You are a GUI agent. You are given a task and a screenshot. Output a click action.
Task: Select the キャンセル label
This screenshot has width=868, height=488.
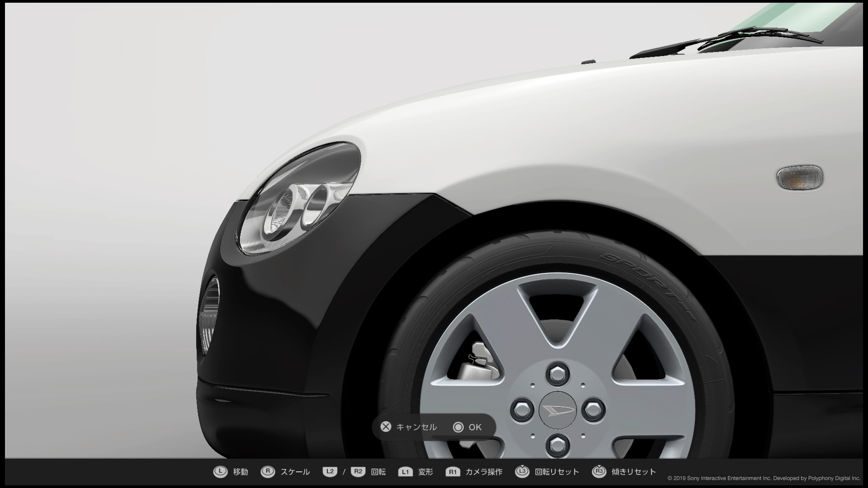(x=416, y=427)
